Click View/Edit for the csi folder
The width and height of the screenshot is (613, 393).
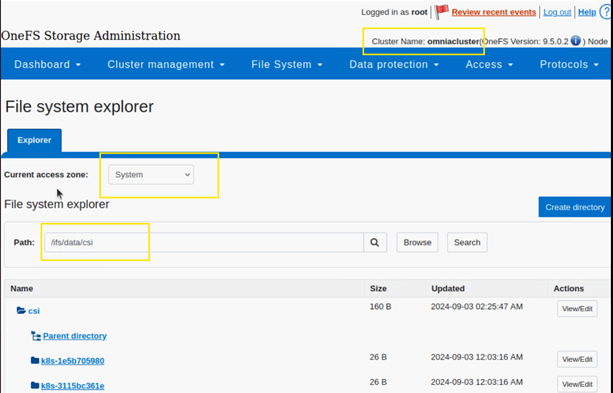577,309
